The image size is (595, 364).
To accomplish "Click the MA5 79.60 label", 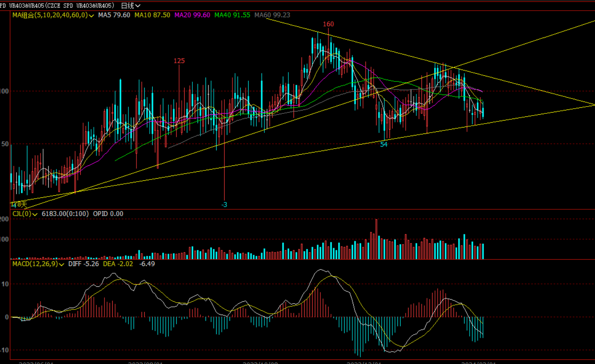I will click(x=114, y=15).
